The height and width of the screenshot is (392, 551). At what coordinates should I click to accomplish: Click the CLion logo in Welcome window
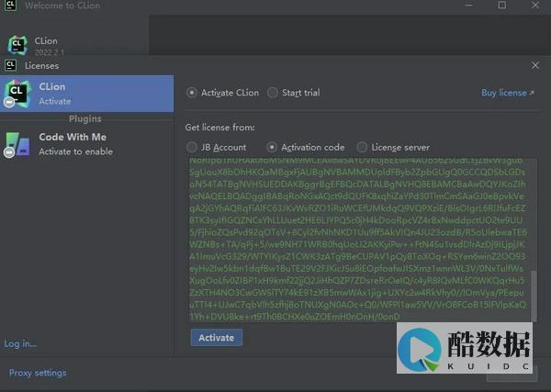tap(17, 45)
